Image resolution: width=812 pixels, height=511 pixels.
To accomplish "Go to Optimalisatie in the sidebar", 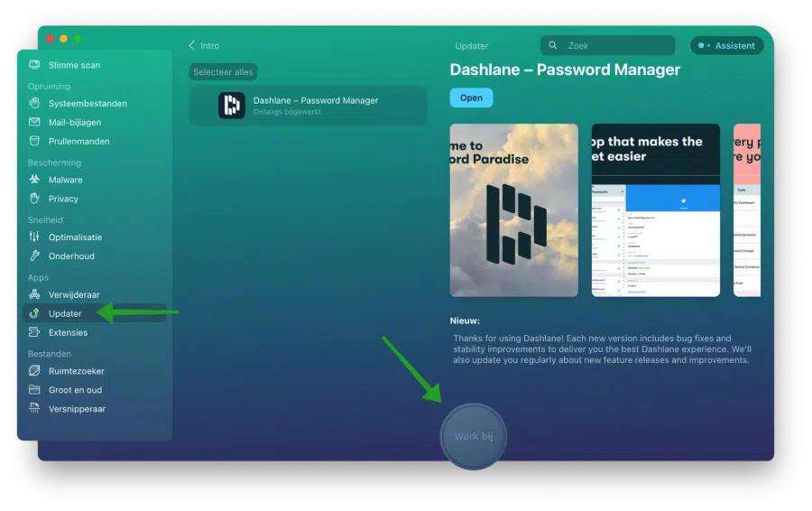I will 95,237.
